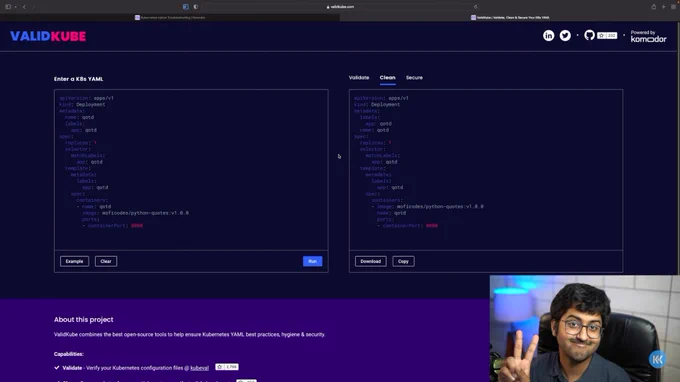Click the round blue rewind overlay button
The image size is (680, 382).
point(657,359)
